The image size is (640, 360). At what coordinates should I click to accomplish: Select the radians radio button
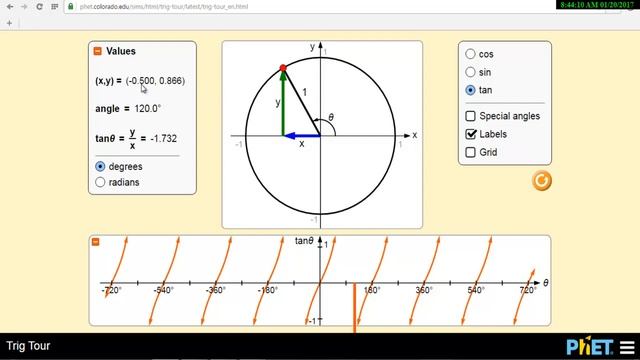click(x=100, y=182)
